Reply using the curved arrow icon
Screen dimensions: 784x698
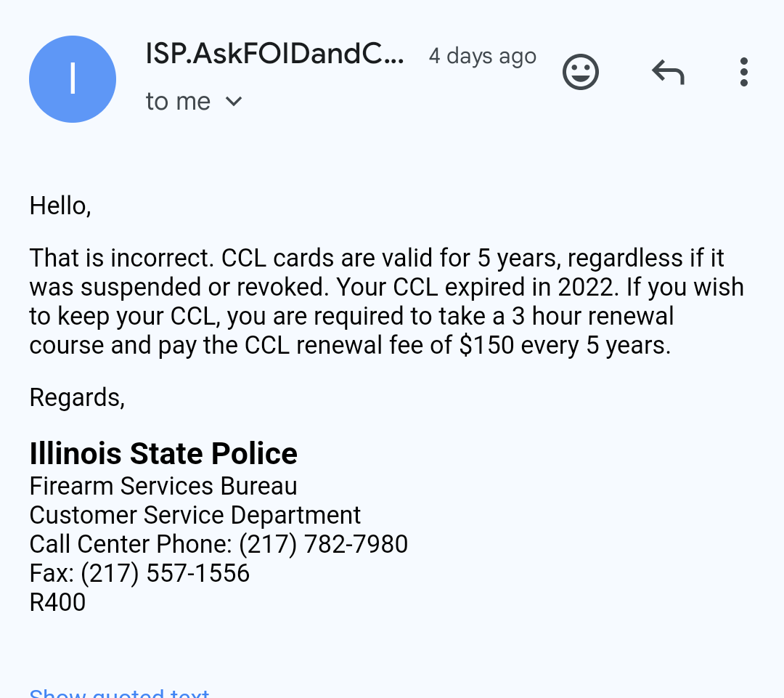coord(668,72)
